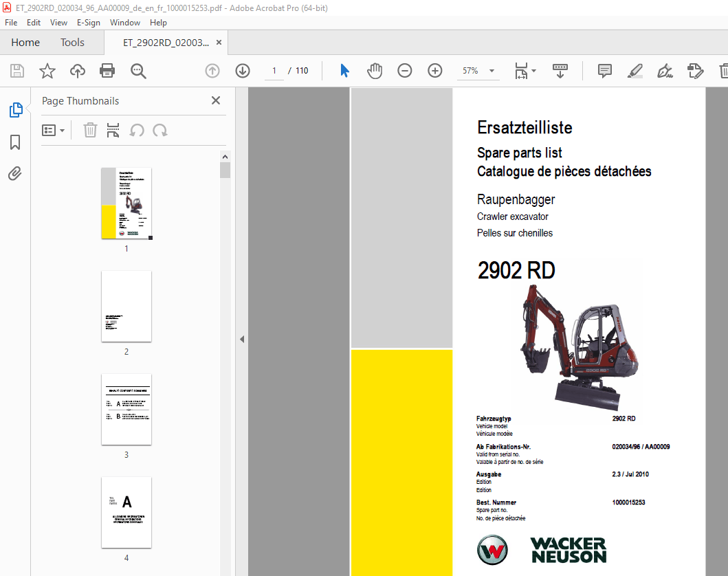Go to next page with the down arrow
Viewport: 728px width, 576px height.
pos(242,71)
